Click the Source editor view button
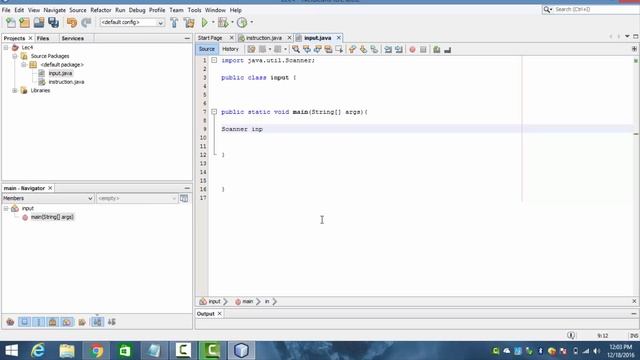The height and width of the screenshot is (360, 640). click(207, 49)
